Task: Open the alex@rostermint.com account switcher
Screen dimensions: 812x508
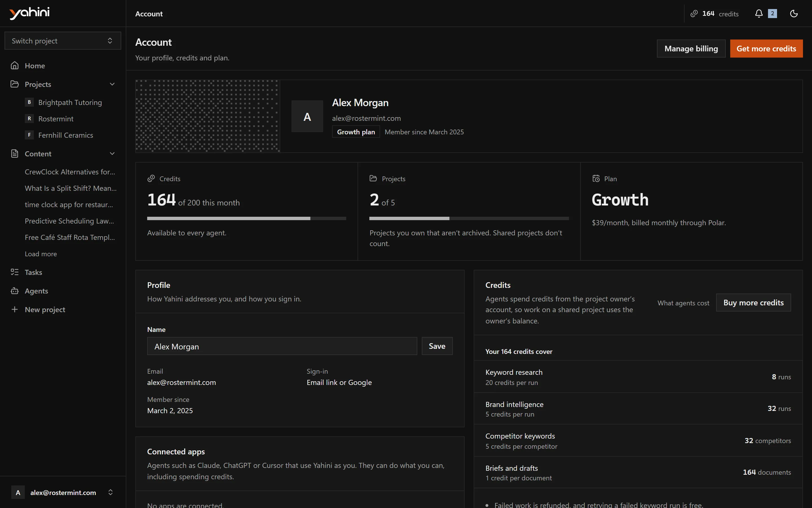Action: click(63, 492)
